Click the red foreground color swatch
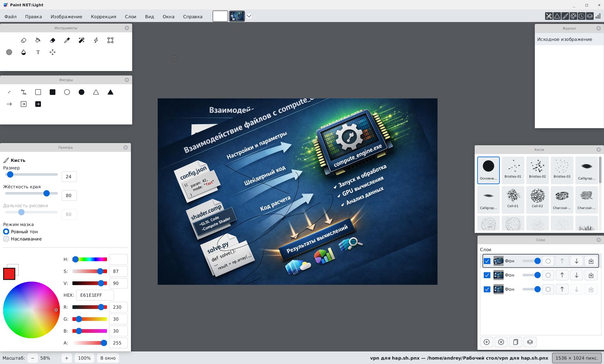Screen dimensions: 604x364 pos(9,274)
